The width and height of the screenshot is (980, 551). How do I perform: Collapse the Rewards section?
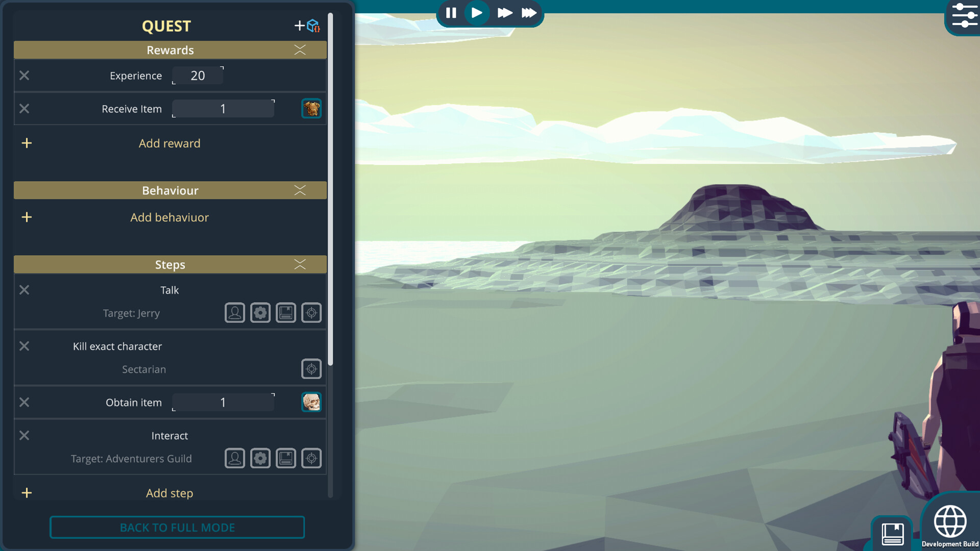pos(300,50)
